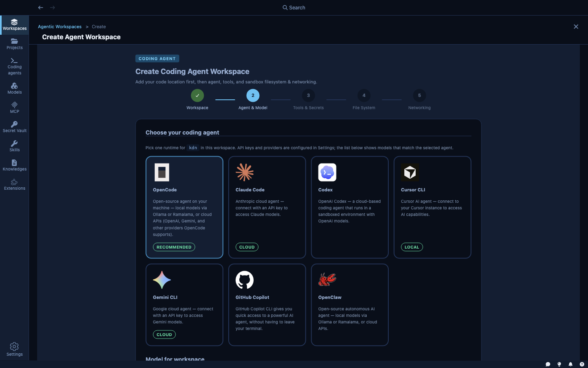Pick the Gemini CLI card title
Screen dimensions: 588x368
point(165,297)
